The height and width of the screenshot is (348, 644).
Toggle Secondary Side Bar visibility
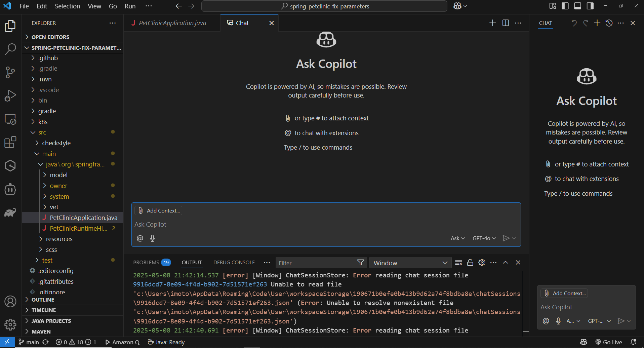click(x=590, y=6)
